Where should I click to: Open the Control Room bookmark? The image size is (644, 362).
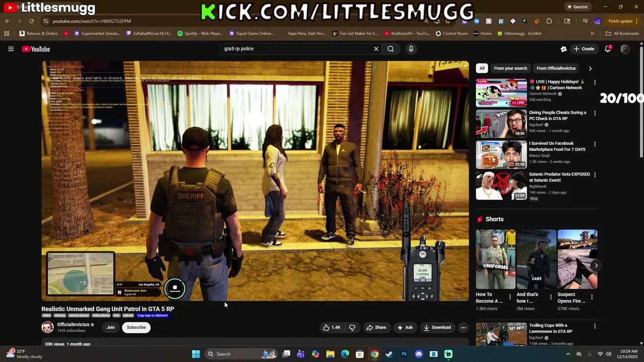point(452,34)
